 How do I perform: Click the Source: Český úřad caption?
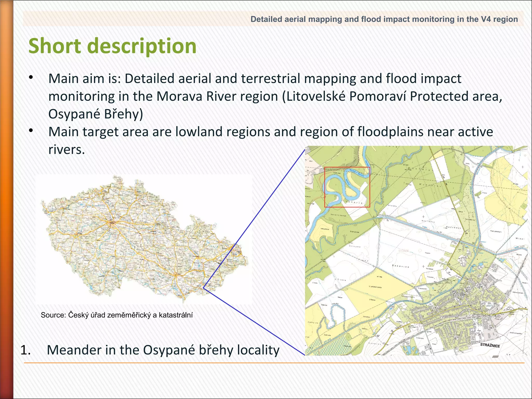coord(117,315)
